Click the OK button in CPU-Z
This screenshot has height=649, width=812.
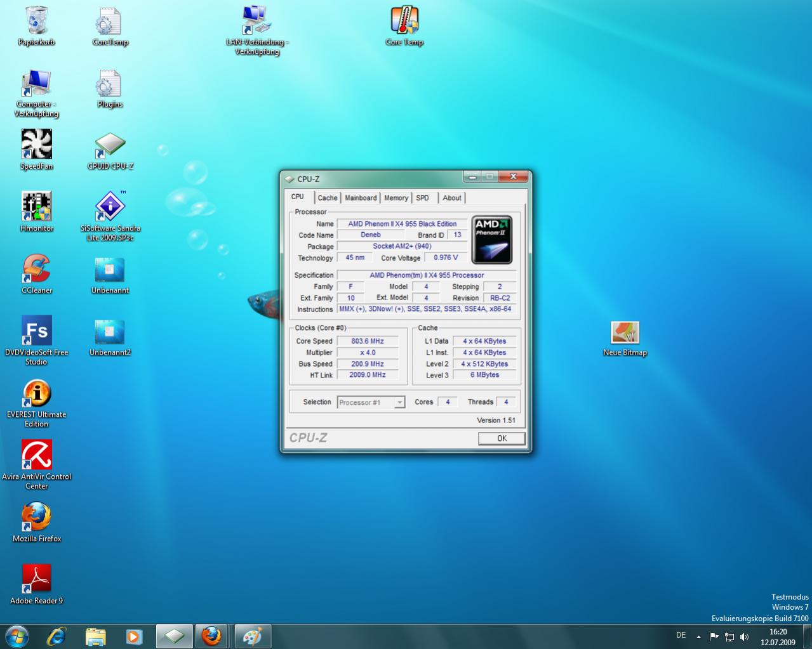502,438
